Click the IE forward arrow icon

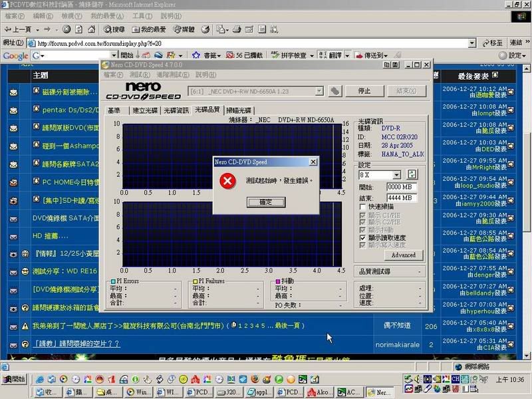(x=47, y=29)
